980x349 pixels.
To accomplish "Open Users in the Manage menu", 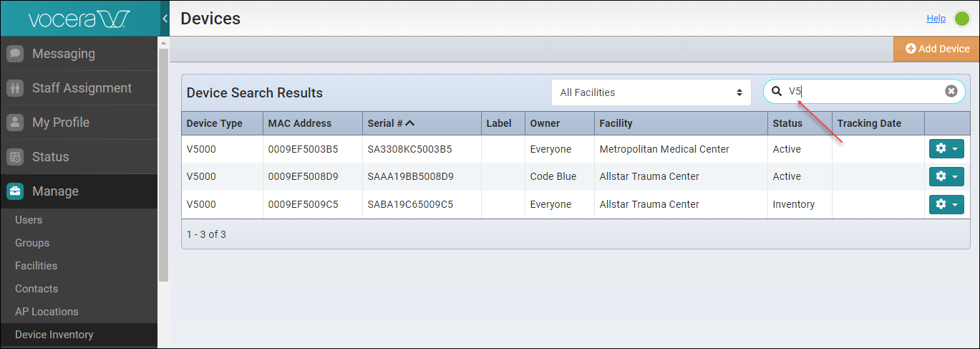I will pyautogui.click(x=29, y=220).
